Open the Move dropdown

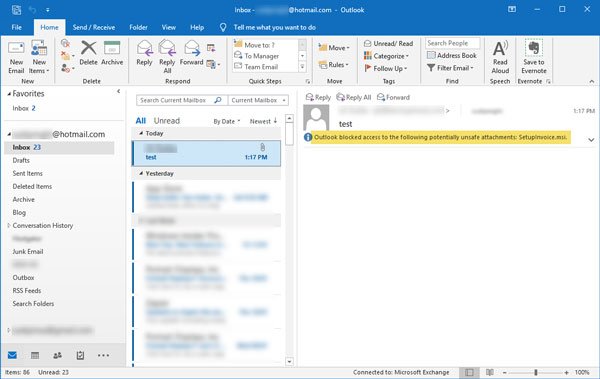(334, 47)
